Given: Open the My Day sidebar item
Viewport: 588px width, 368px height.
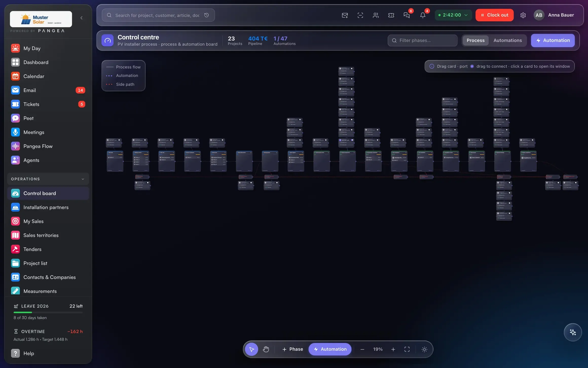Looking at the screenshot, I should (x=48, y=48).
